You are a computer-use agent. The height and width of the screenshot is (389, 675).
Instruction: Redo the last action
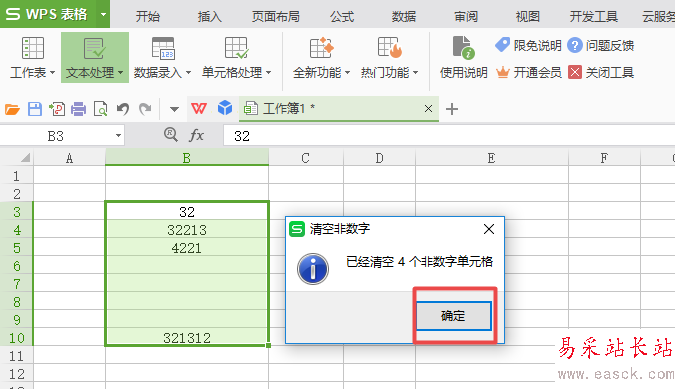pos(145,109)
